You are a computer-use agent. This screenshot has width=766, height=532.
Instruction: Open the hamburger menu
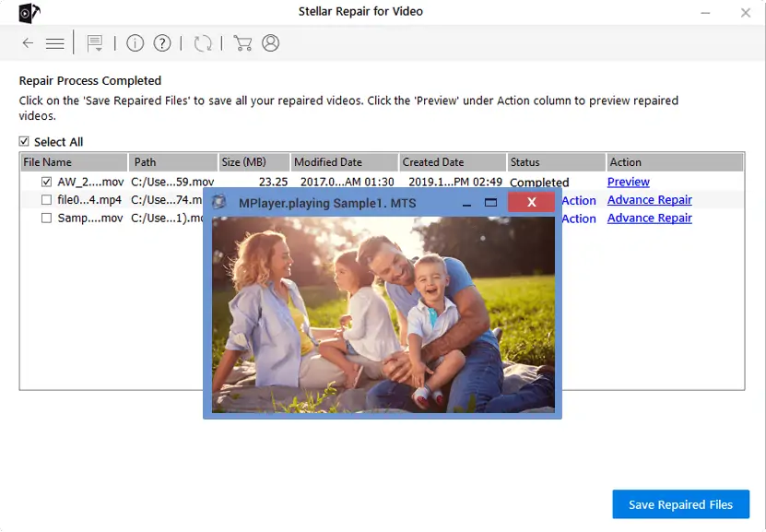click(53, 42)
